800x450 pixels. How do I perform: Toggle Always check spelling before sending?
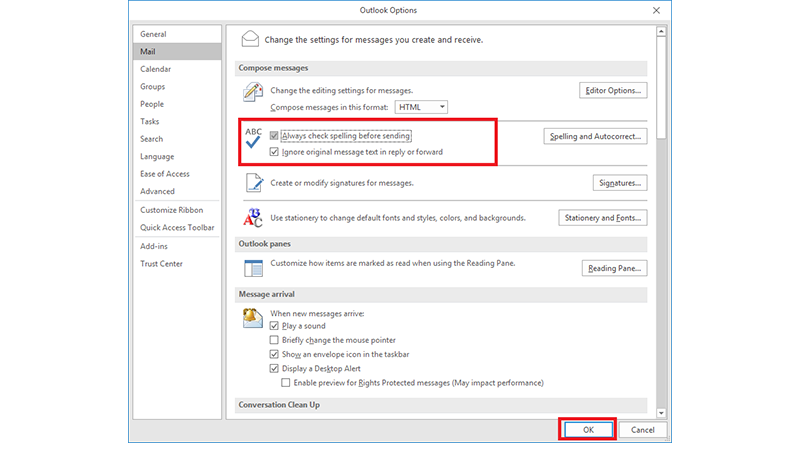(274, 136)
